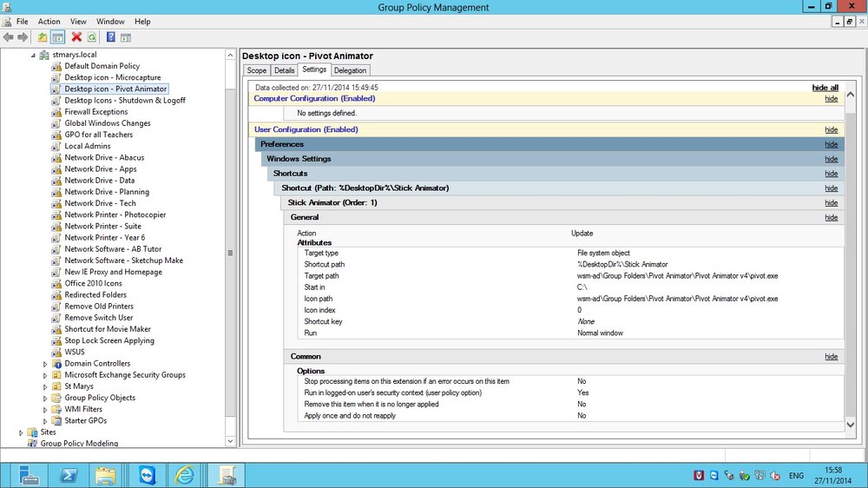Image resolution: width=868 pixels, height=488 pixels.
Task: Select the WSUS GPO
Action: click(74, 353)
